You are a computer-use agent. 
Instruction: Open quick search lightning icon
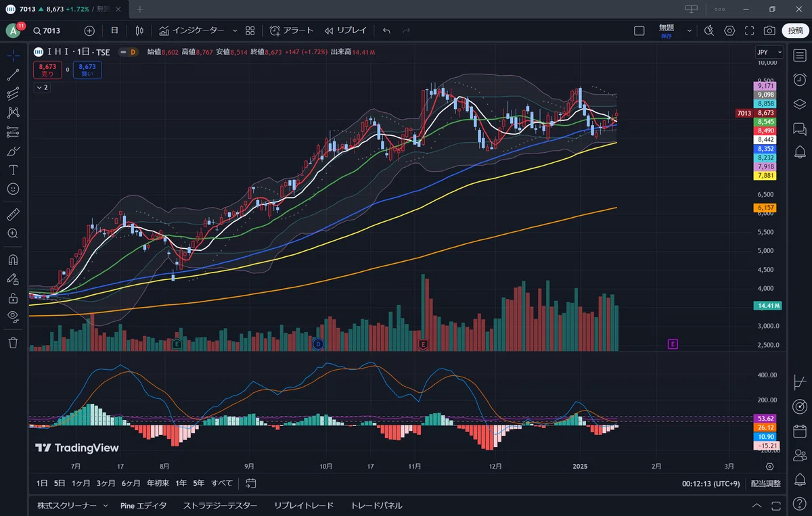[708, 30]
